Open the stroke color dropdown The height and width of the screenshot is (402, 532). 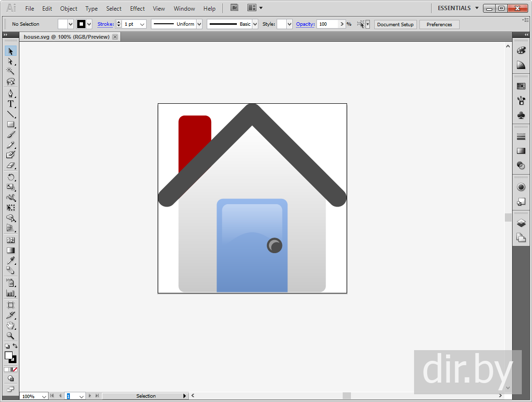pyautogui.click(x=89, y=24)
